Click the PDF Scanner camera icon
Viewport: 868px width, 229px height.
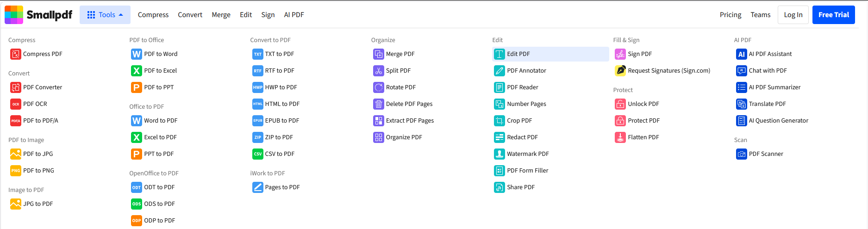pyautogui.click(x=742, y=154)
